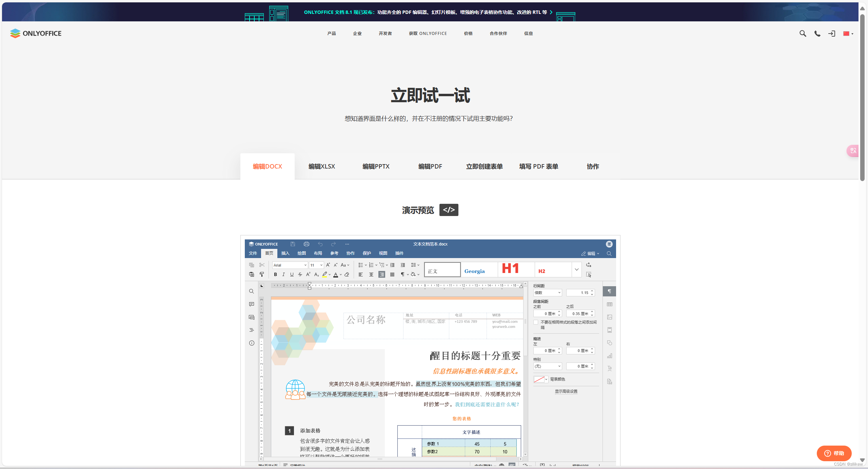Switch to the 协作 demo tab
The height and width of the screenshot is (469, 868).
pyautogui.click(x=593, y=167)
